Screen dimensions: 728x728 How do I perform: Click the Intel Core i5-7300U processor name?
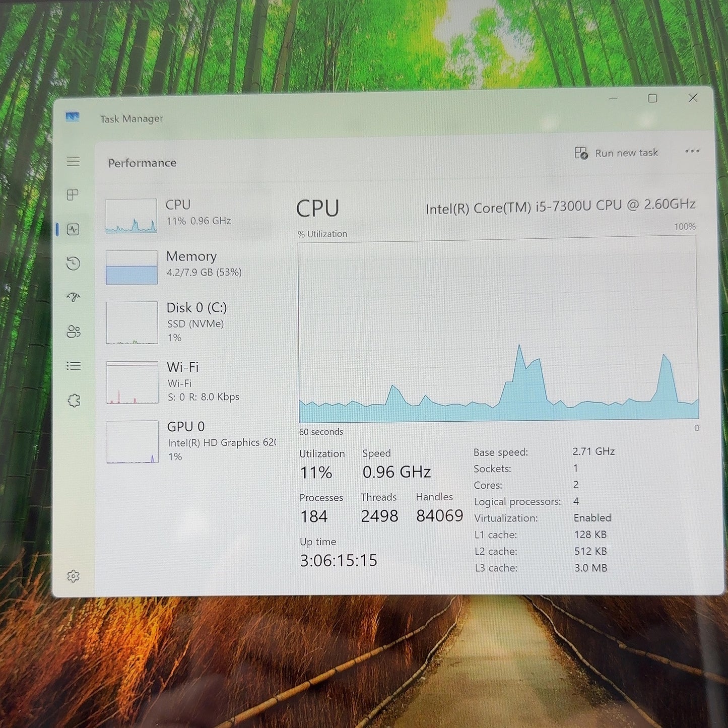point(560,207)
